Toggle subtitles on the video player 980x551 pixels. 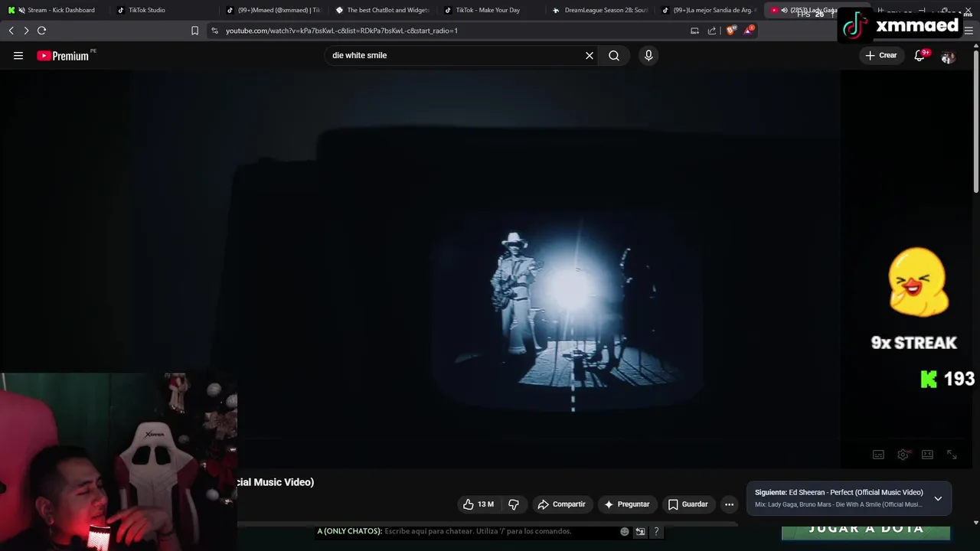[x=878, y=455]
